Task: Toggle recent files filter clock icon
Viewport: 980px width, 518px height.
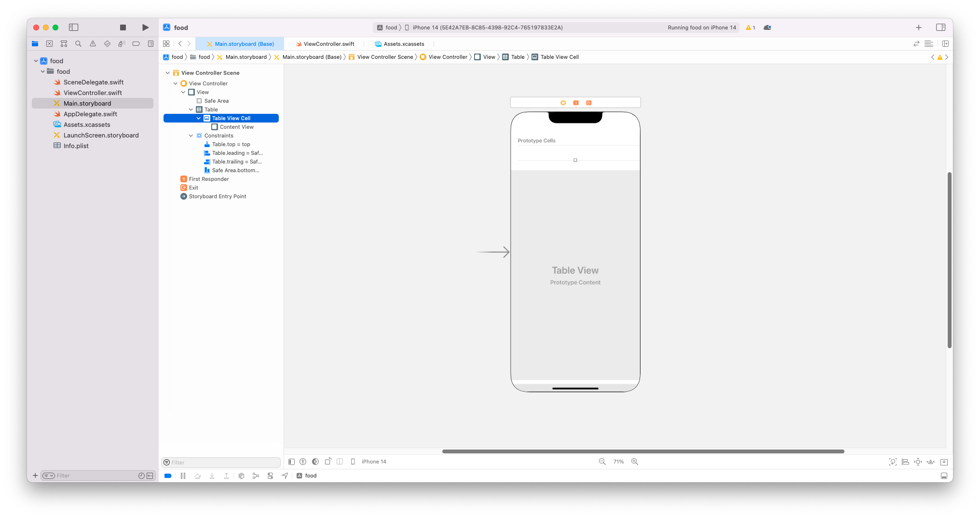Action: [x=141, y=476]
